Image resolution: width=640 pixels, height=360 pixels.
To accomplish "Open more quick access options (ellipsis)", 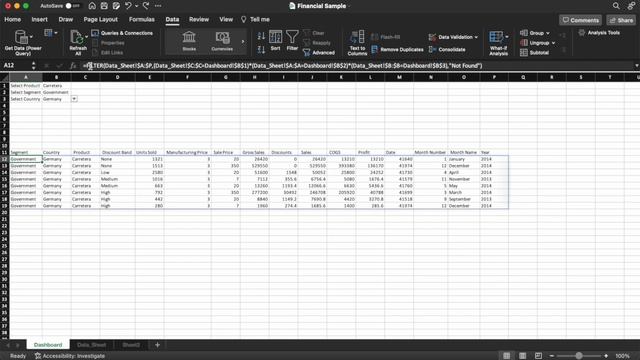I will coord(158,6).
